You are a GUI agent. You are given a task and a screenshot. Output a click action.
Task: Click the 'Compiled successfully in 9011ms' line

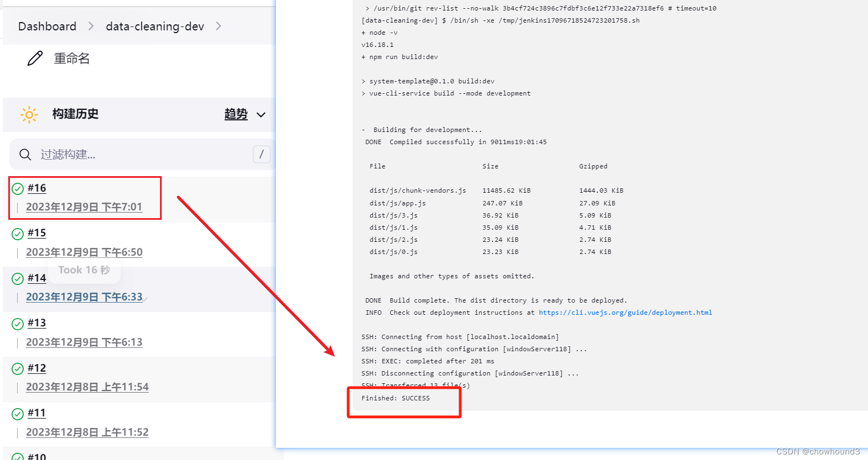pos(456,142)
